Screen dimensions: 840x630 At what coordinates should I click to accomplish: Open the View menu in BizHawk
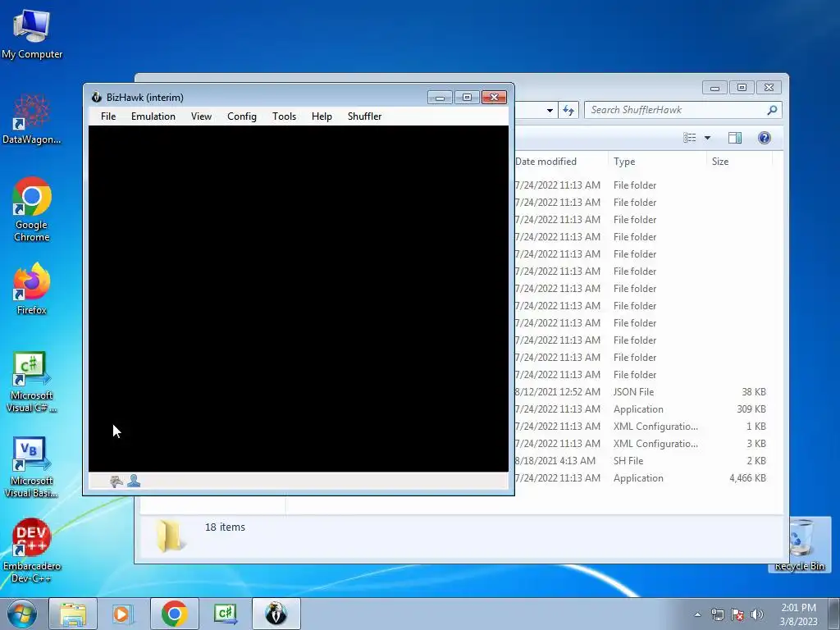coord(202,116)
